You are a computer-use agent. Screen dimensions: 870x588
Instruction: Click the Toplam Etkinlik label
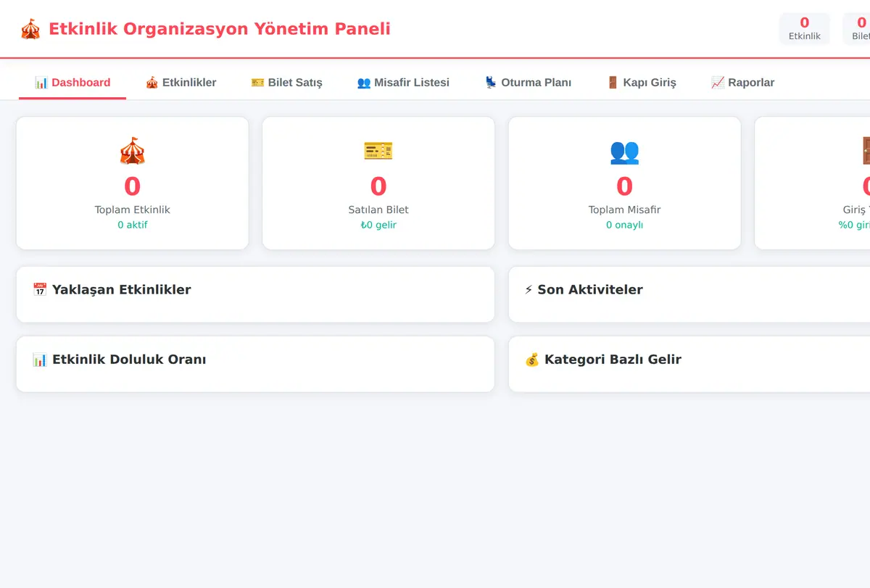coord(132,210)
